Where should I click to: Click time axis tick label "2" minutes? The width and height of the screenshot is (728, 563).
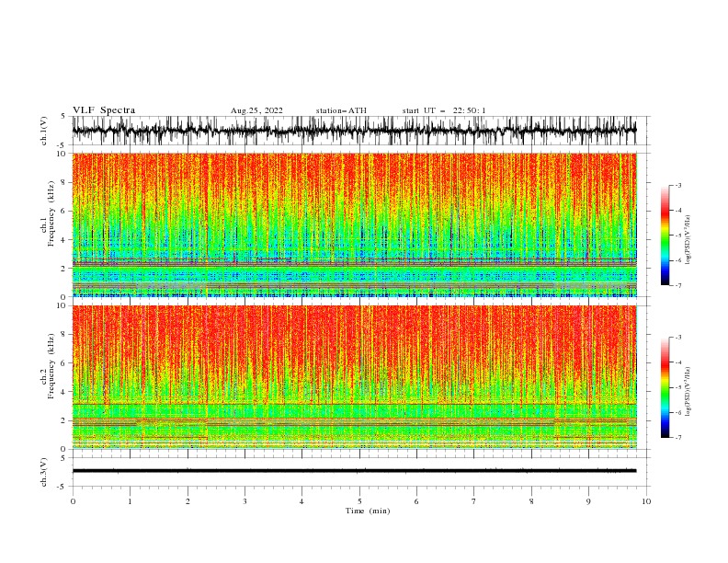pos(188,501)
